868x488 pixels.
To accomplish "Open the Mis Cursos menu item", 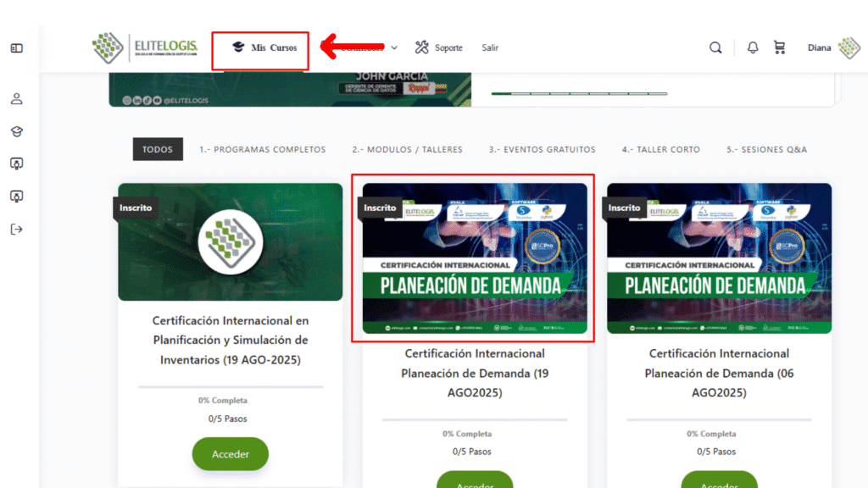I will pyautogui.click(x=264, y=47).
